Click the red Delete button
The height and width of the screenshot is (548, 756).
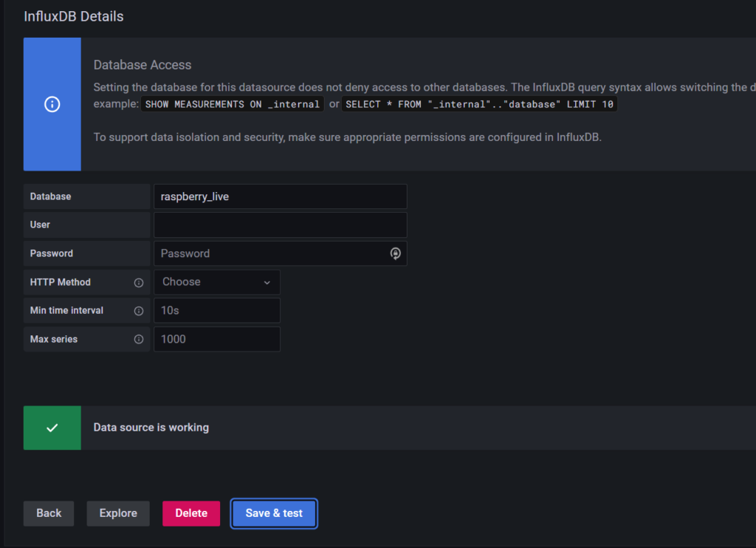[191, 513]
